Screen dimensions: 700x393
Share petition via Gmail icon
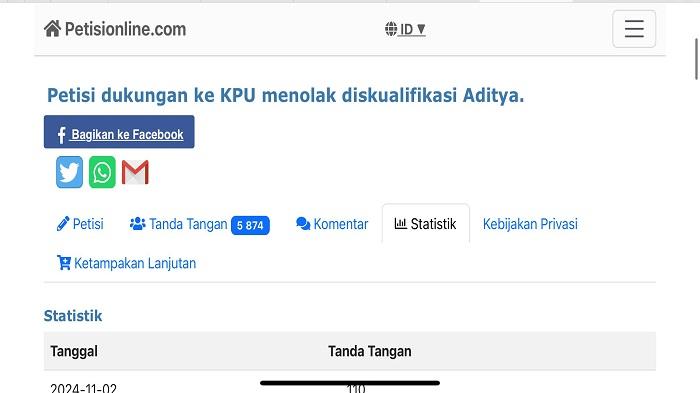[135, 172]
